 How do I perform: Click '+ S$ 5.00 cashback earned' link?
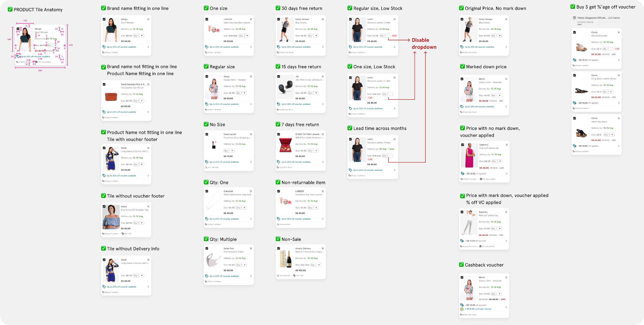(478, 309)
